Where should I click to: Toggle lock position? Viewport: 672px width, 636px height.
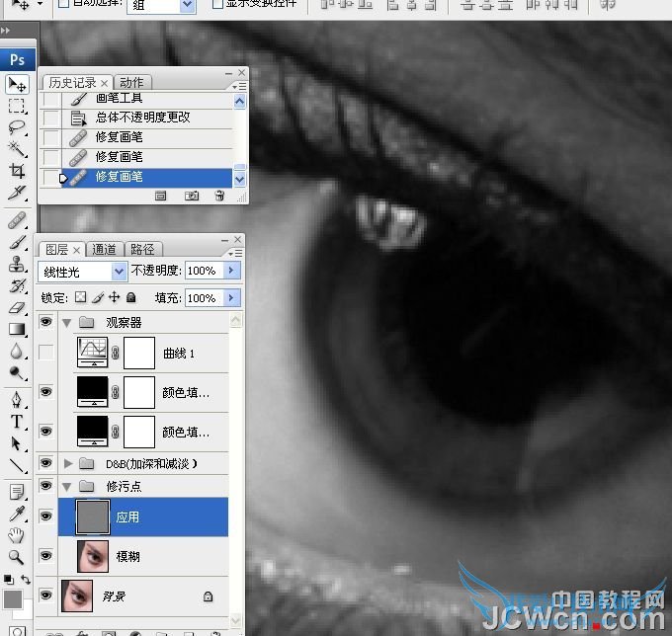coord(114,297)
